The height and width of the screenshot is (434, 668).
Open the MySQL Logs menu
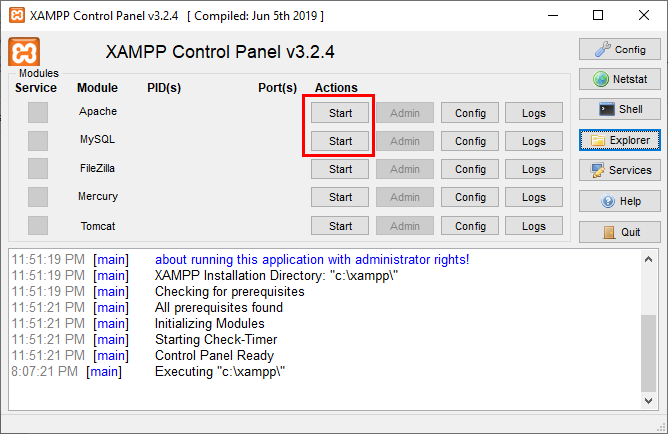click(x=534, y=141)
